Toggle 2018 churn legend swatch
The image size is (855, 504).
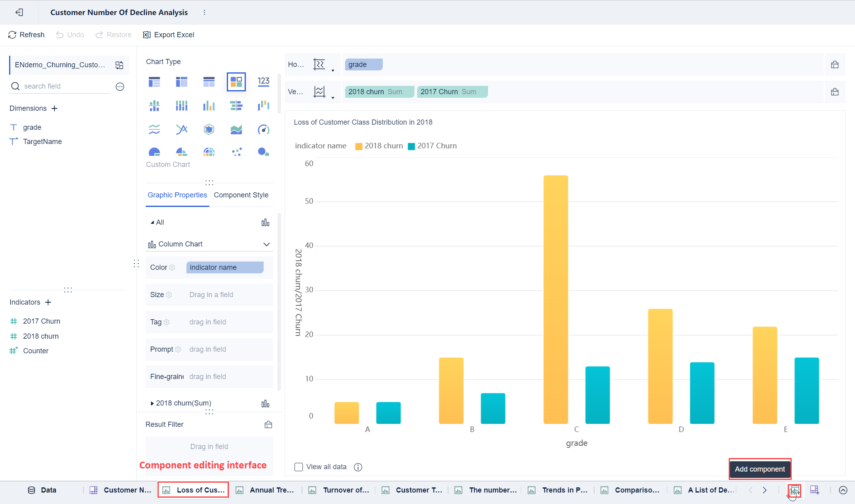pos(359,146)
